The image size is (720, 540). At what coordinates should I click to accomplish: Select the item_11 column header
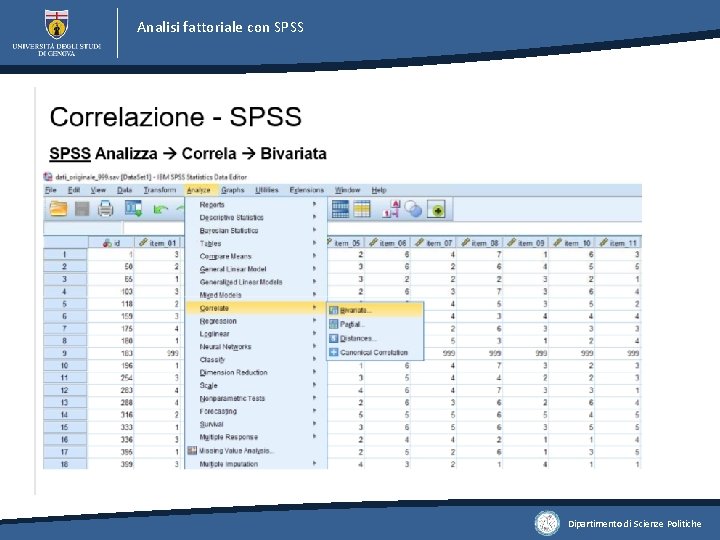618,243
